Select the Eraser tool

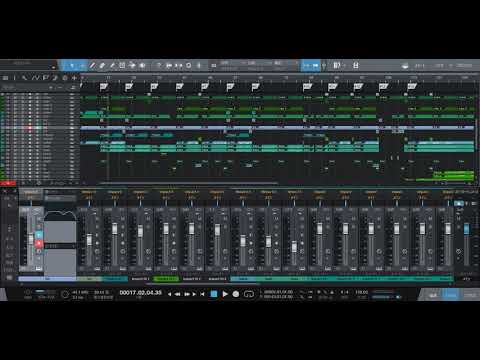pos(102,66)
